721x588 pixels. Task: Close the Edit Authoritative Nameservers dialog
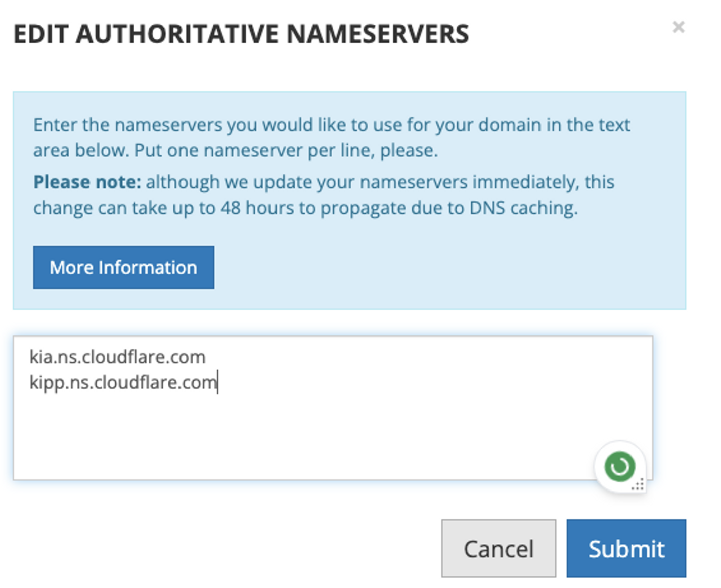point(678,27)
